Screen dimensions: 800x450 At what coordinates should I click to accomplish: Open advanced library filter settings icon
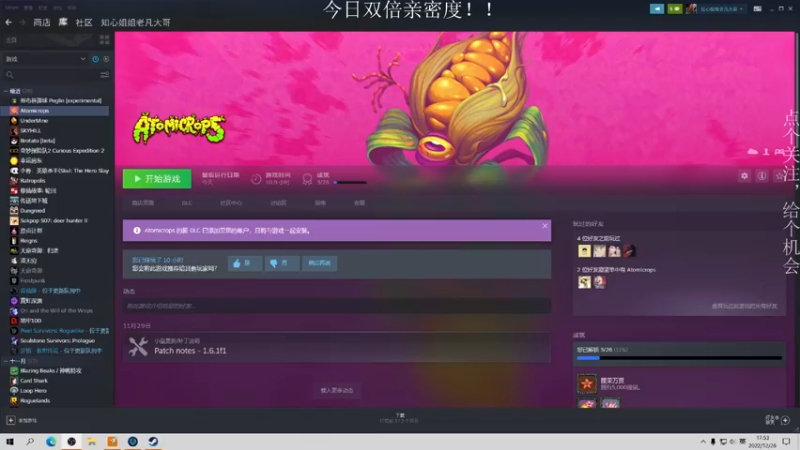pos(105,75)
